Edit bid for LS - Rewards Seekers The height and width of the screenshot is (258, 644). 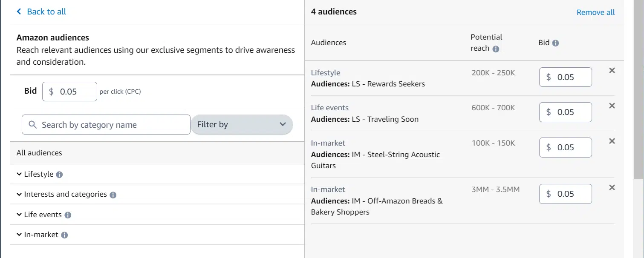[x=566, y=77]
